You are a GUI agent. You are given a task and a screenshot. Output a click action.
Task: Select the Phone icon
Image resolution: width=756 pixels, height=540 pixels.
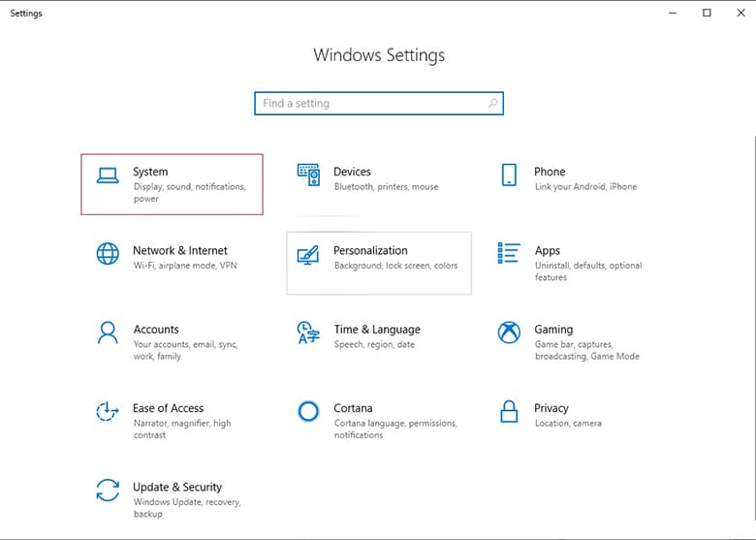(509, 175)
